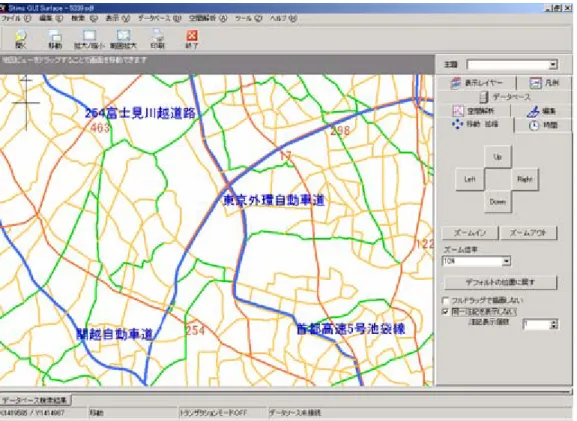Image resolution: width=577 pixels, height=421 pixels.
Task: Click the red 終了 (Exit) toolbar icon
Action: click(x=192, y=39)
